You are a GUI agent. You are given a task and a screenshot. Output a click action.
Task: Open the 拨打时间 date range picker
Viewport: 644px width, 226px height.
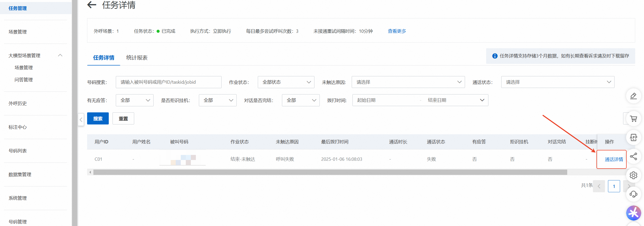click(x=420, y=100)
